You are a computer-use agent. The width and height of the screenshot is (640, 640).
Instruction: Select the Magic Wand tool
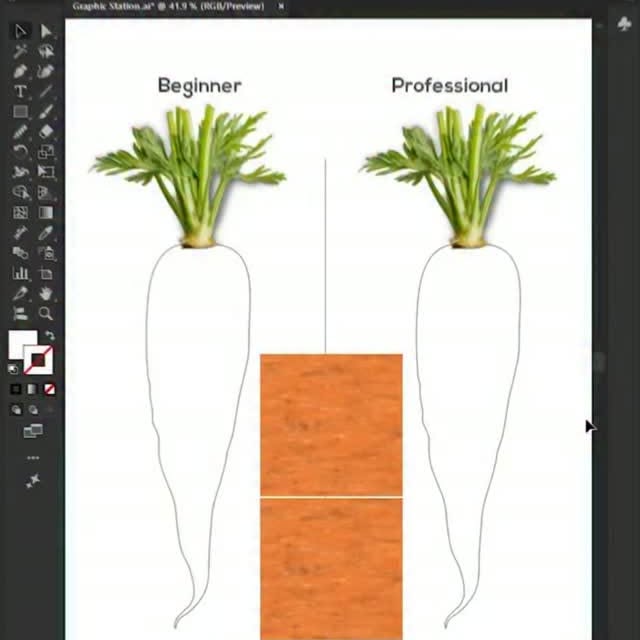pos(20,51)
